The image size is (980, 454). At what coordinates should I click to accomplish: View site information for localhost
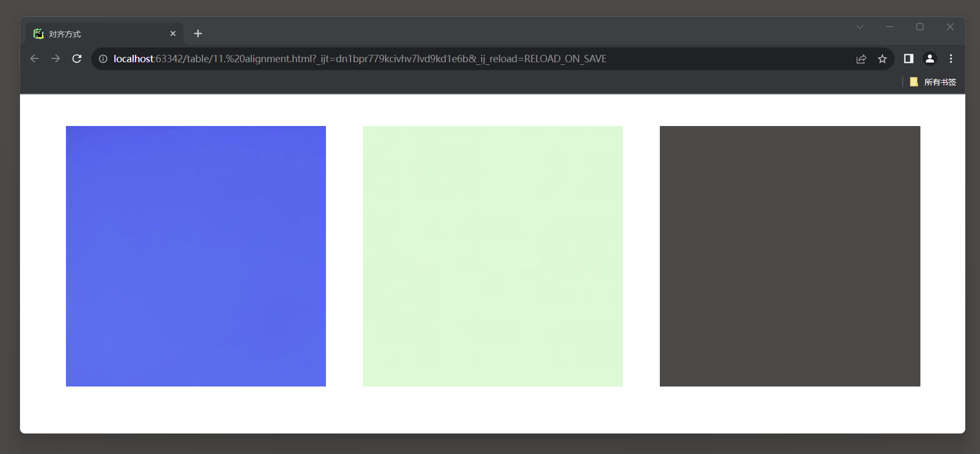coord(103,59)
